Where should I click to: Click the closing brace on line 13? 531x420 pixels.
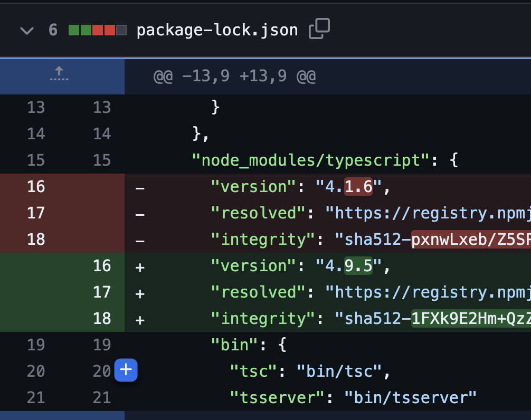click(x=215, y=107)
